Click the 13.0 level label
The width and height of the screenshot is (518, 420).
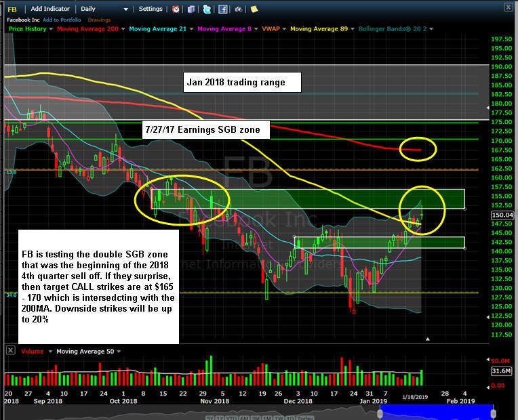pyautogui.click(x=12, y=172)
